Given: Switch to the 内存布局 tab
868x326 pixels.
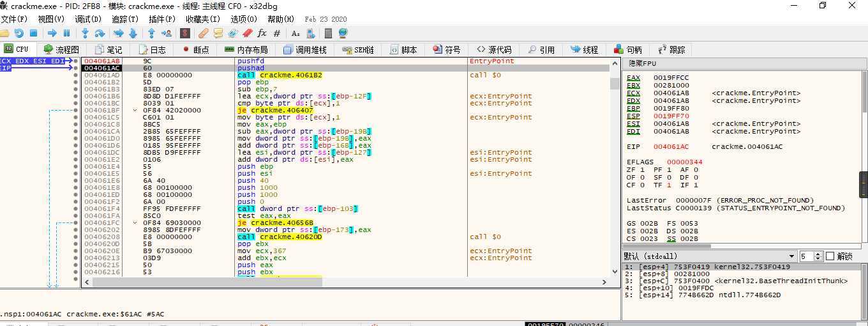Looking at the screenshot, I should (x=246, y=49).
